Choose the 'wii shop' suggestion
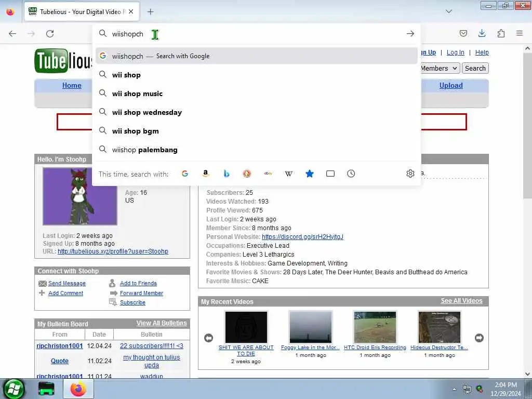The width and height of the screenshot is (532, 399). tap(257, 75)
